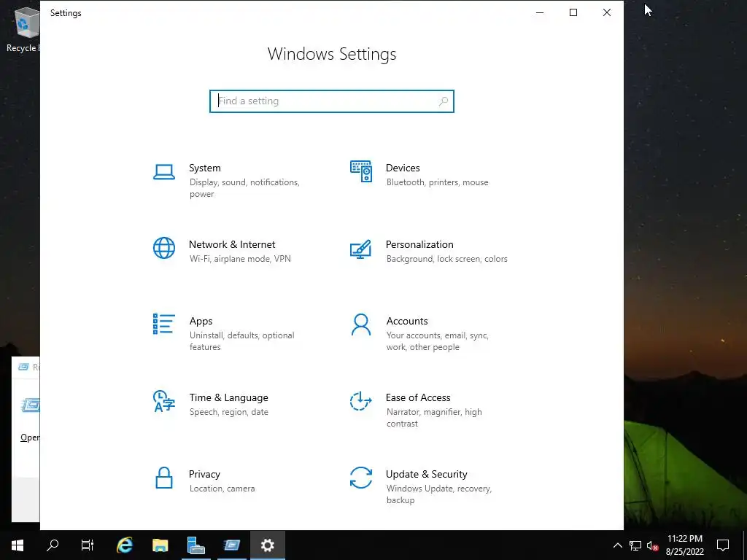Image resolution: width=747 pixels, height=560 pixels.
Task: Click 'Speech, region, date' description
Action: coord(228,412)
